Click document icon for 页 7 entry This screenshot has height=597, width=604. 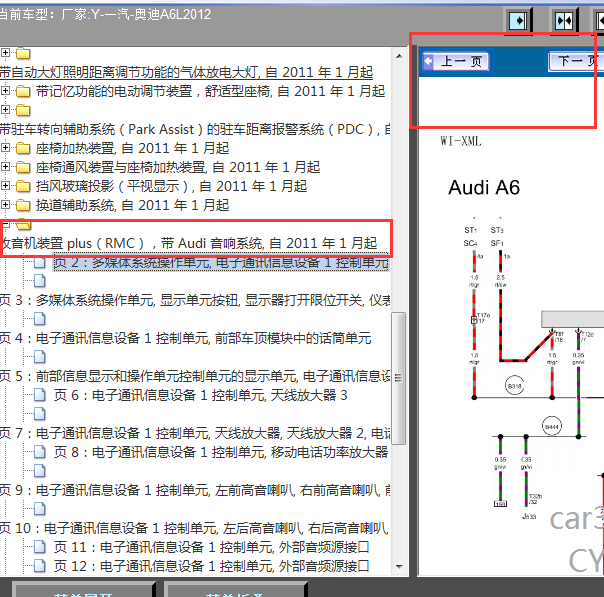40,414
